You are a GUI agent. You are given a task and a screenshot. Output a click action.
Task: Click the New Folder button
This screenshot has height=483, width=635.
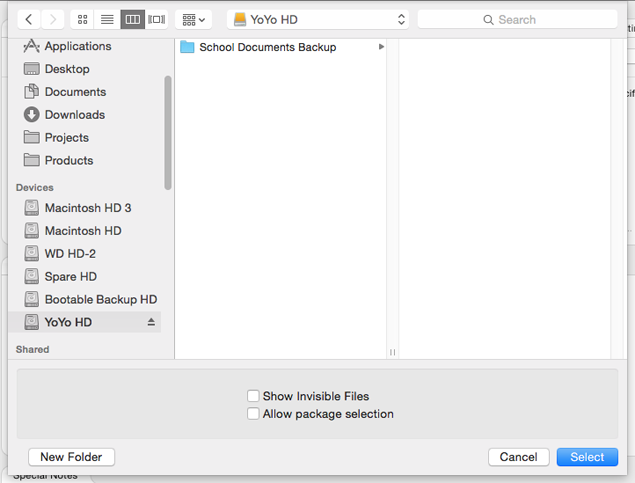coord(71,457)
